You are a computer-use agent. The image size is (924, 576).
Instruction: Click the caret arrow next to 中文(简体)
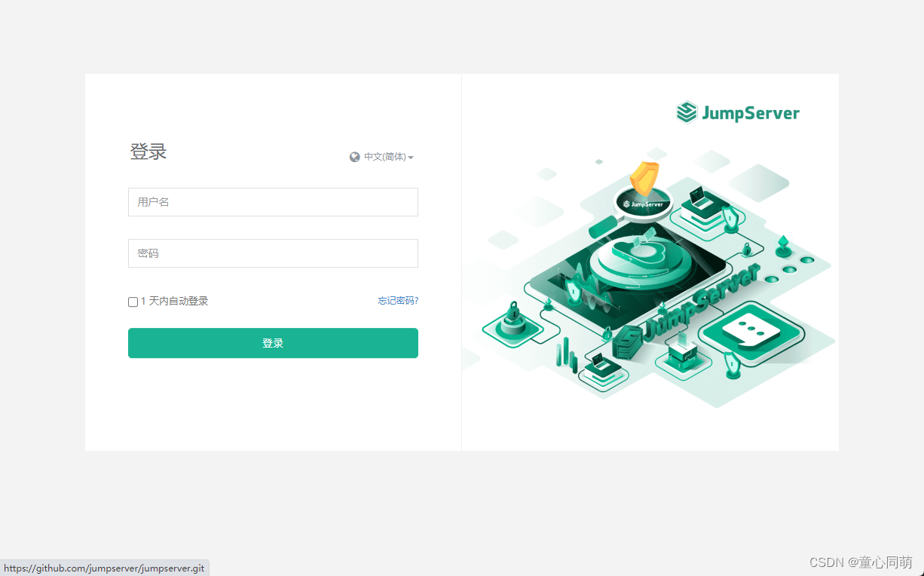411,158
